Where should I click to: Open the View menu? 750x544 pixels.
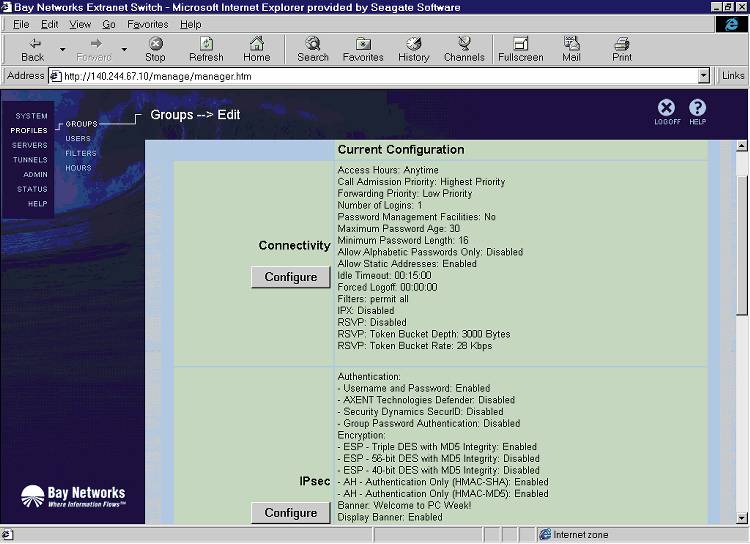tap(80, 24)
